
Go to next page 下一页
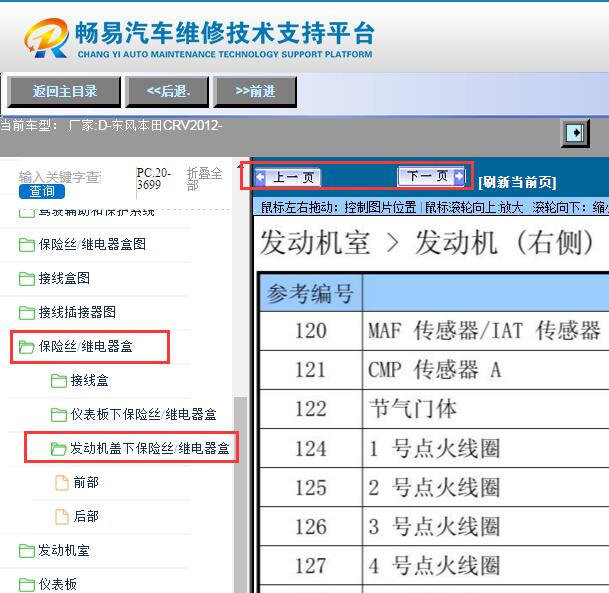point(431,176)
